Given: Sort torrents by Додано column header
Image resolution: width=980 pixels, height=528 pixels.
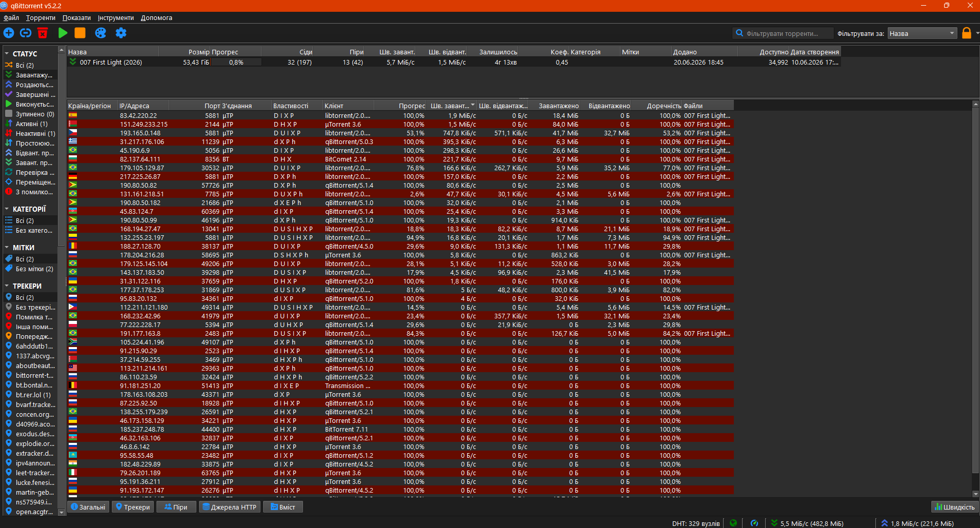Looking at the screenshot, I should (x=705, y=52).
